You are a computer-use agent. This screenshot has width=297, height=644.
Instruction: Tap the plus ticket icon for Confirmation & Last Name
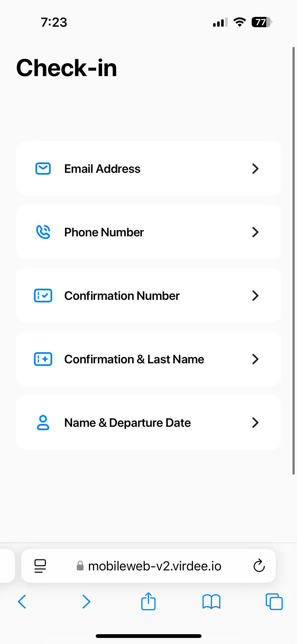tap(43, 359)
